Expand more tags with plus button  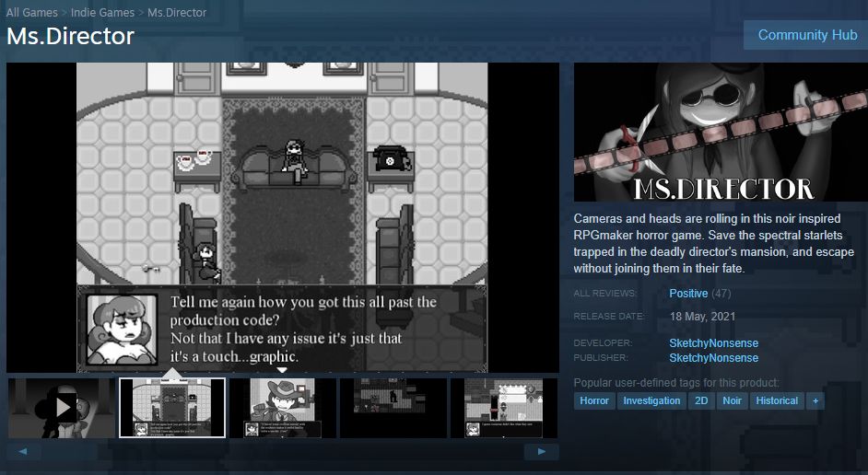pyautogui.click(x=815, y=401)
